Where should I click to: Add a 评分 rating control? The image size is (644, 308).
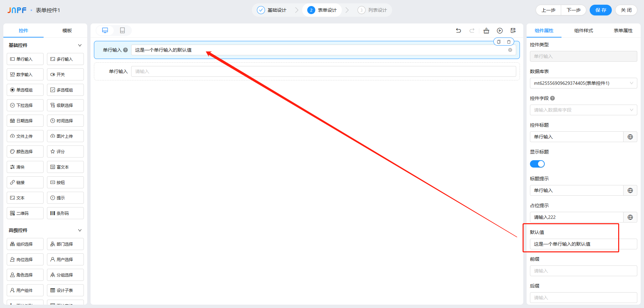65,151
